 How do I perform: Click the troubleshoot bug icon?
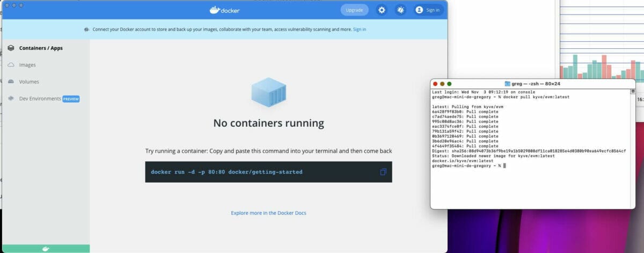(400, 10)
